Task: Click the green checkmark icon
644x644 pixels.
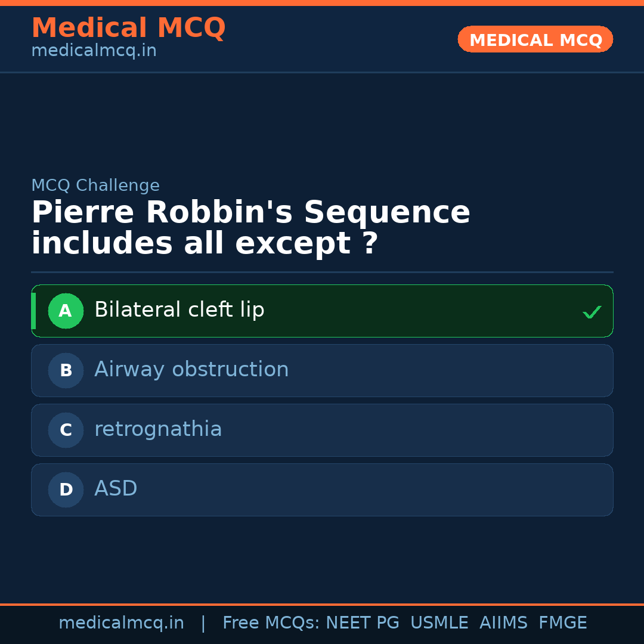Action: tap(592, 312)
